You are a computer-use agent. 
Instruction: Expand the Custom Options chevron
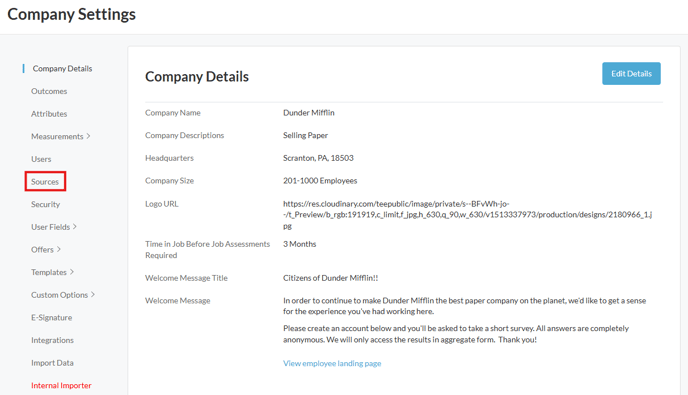coord(93,294)
